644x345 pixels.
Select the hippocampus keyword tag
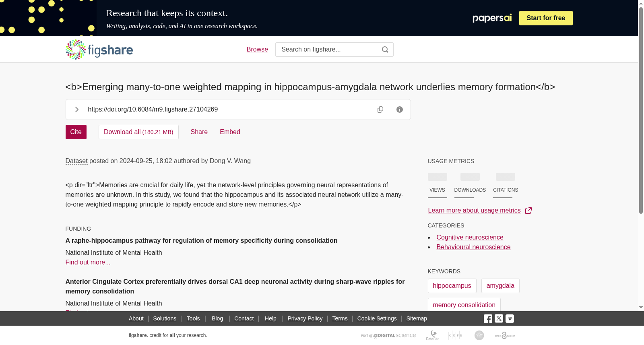point(452,286)
